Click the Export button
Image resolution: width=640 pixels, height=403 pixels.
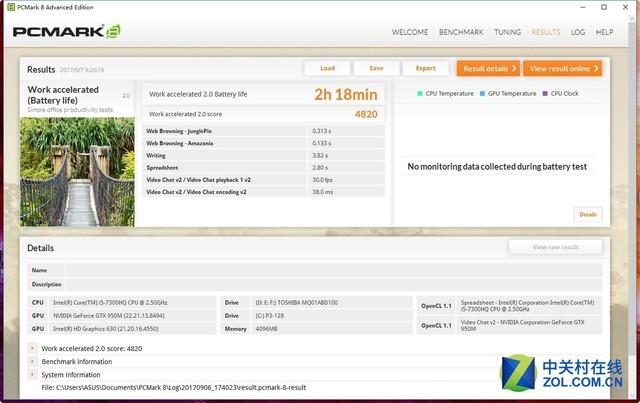click(425, 68)
